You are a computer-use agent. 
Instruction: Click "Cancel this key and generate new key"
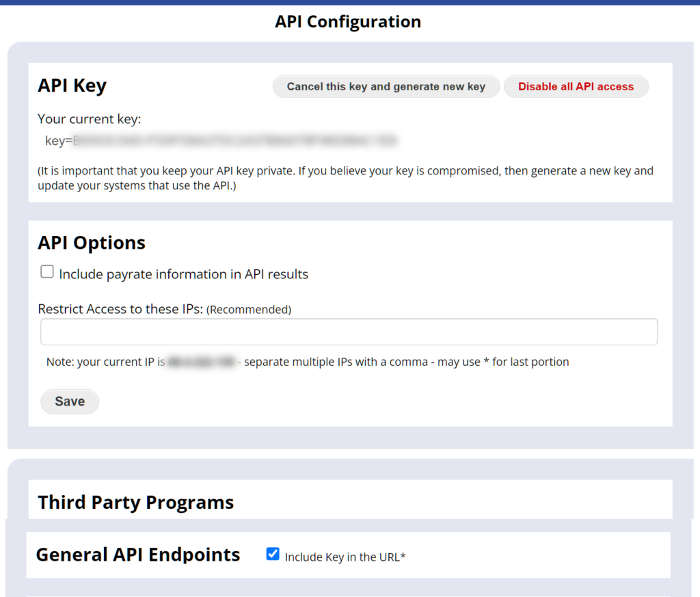tap(386, 86)
